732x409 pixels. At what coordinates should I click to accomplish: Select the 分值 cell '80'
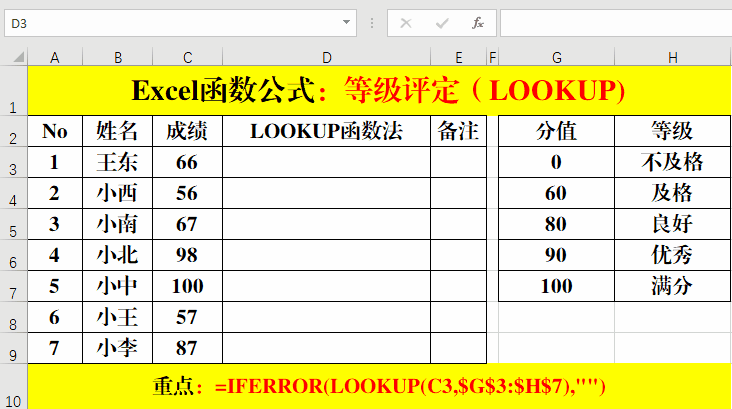tap(556, 224)
